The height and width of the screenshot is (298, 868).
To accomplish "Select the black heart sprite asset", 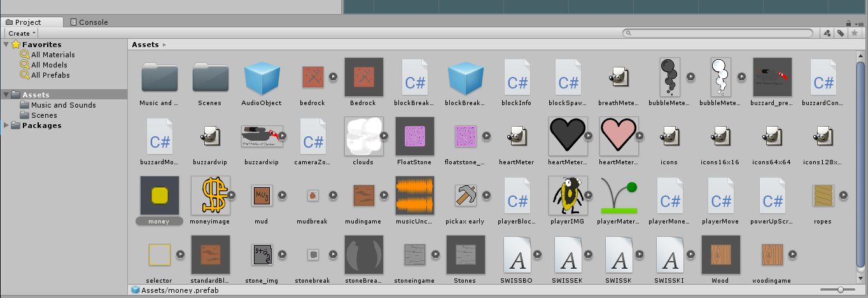I will pyautogui.click(x=568, y=136).
